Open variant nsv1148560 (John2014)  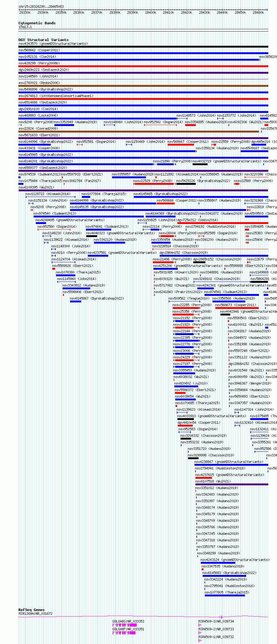(x=38, y=76)
